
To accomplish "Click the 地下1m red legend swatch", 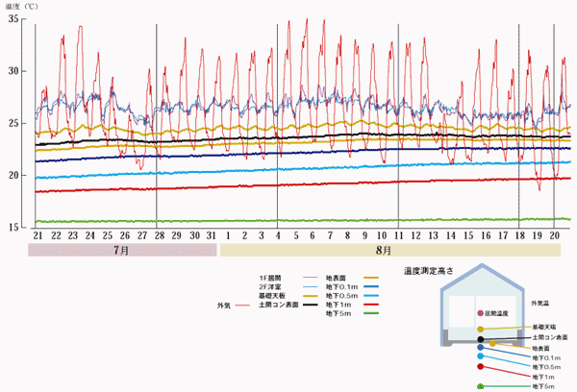I will click(x=371, y=305).
